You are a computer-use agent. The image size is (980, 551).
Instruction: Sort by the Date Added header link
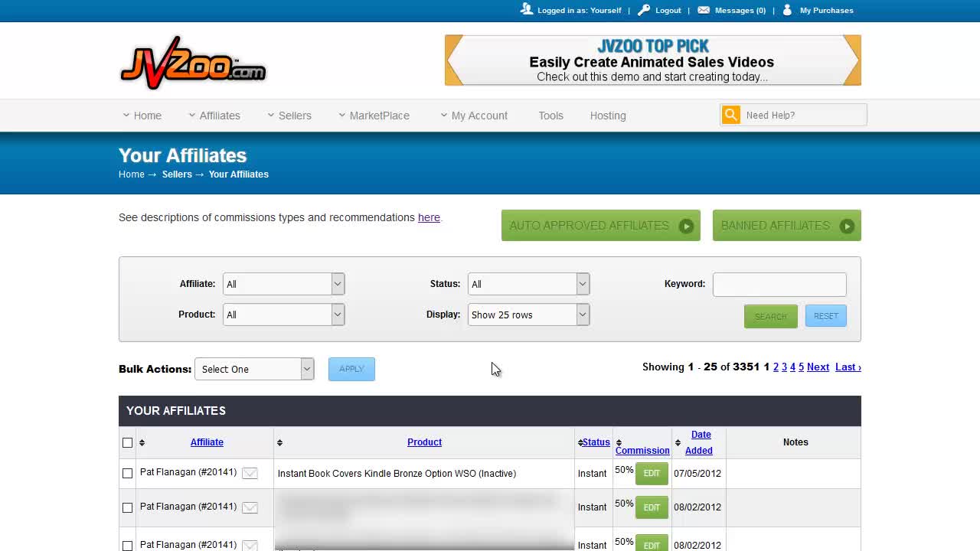[700, 442]
